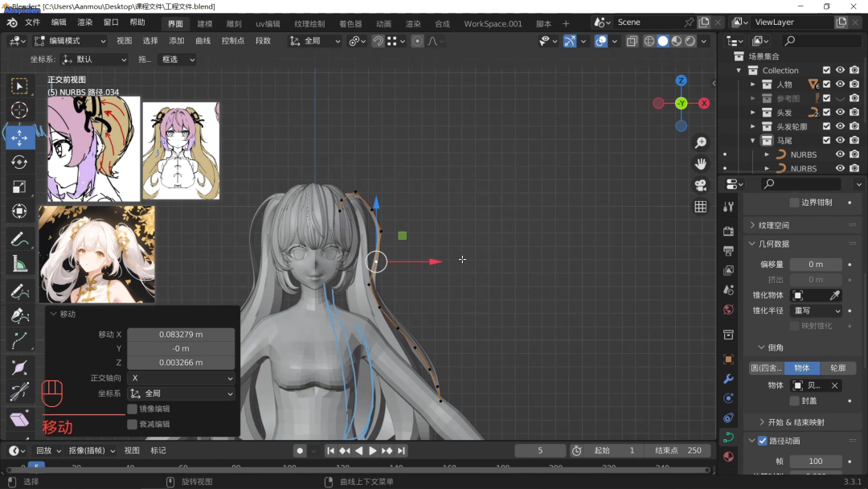The height and width of the screenshot is (489, 868).
Task: Open the 重写 taper radius dropdown
Action: pyautogui.click(x=816, y=310)
